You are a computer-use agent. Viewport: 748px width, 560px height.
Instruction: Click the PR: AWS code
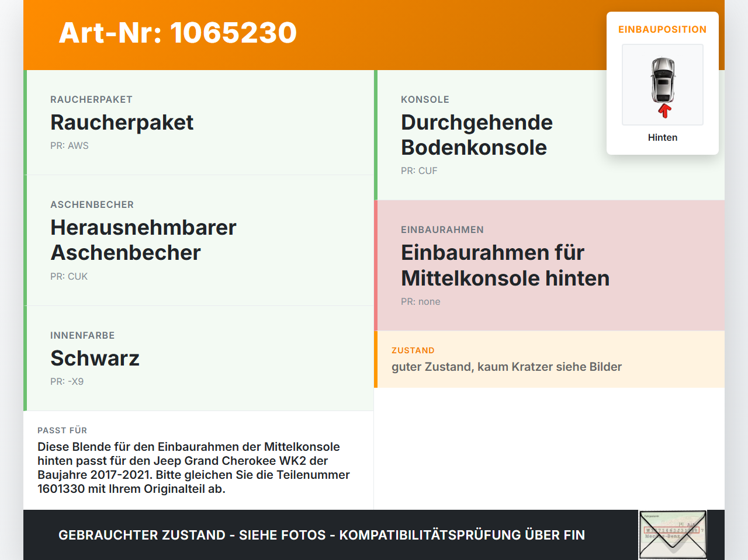(x=70, y=145)
